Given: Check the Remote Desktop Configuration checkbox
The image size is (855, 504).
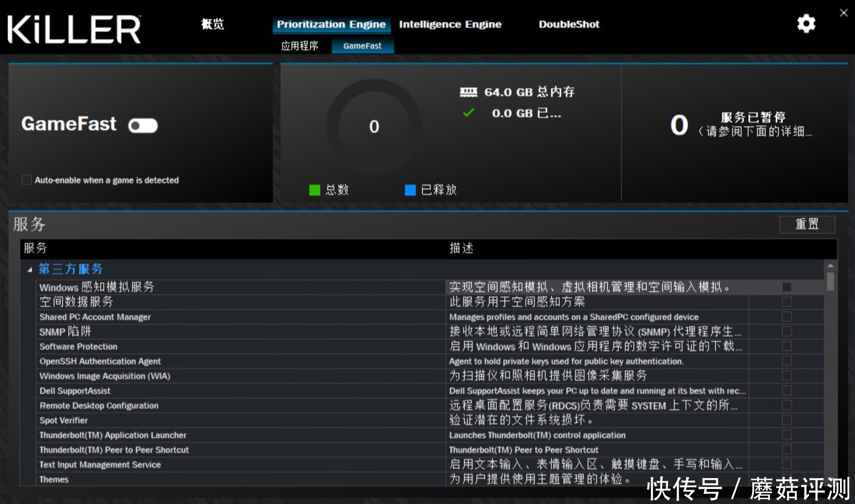Looking at the screenshot, I should tap(787, 405).
